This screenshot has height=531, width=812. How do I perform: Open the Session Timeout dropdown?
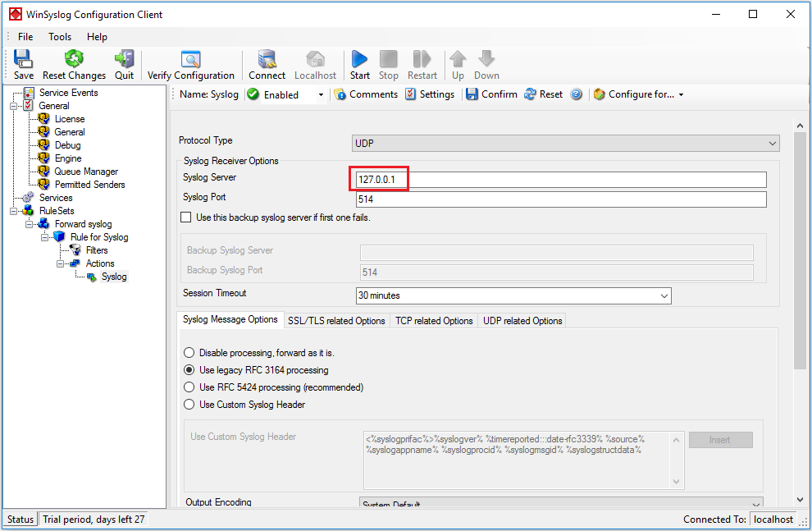click(x=513, y=295)
